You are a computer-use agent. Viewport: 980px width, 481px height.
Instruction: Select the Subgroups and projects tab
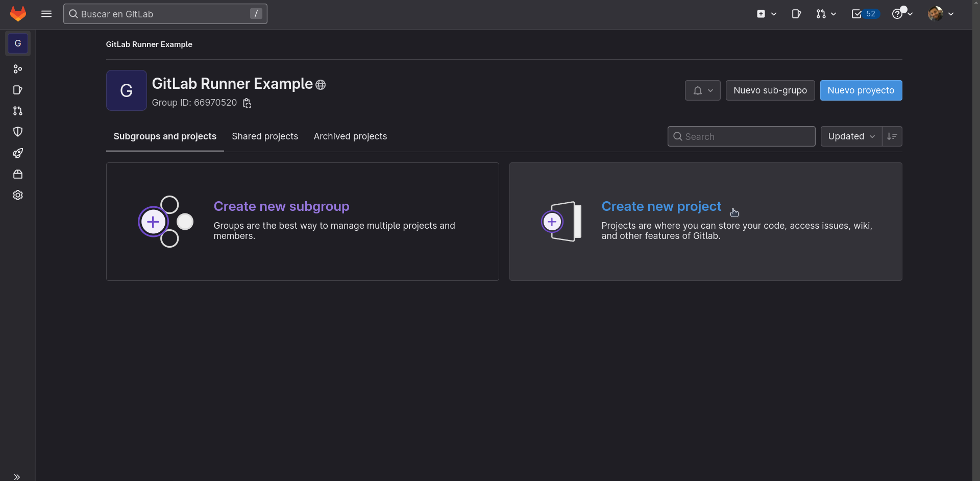pyautogui.click(x=165, y=136)
